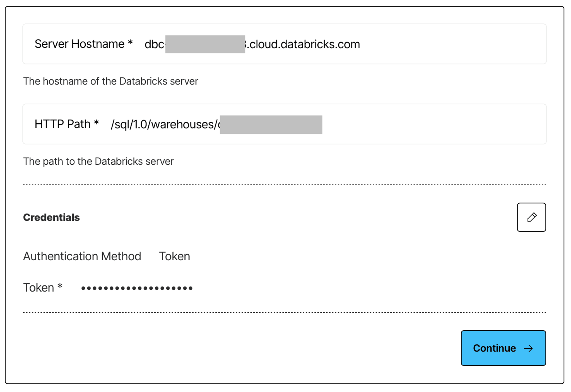The image size is (571, 392).
Task: Click the redacted gray block in the HTTP path
Action: pos(271,124)
